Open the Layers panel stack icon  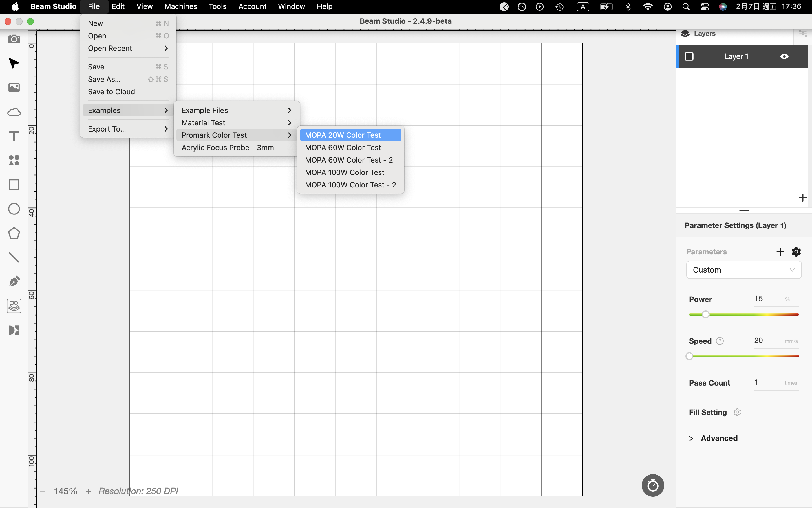(685, 34)
